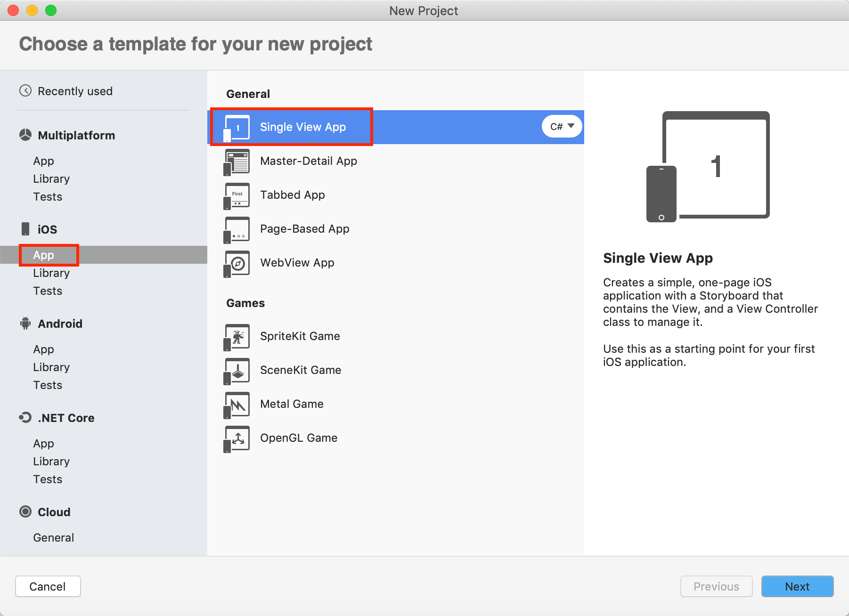The height and width of the screenshot is (616, 849).
Task: Click the large Single View App preview image
Action: (708, 167)
